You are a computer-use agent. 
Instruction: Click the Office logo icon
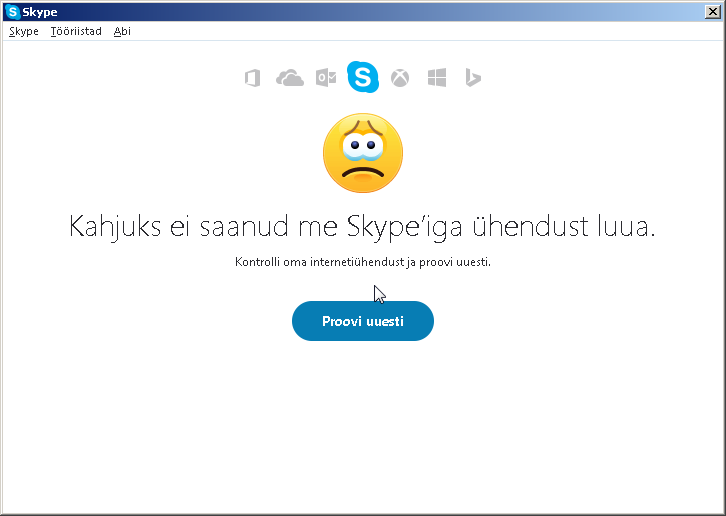[x=252, y=78]
